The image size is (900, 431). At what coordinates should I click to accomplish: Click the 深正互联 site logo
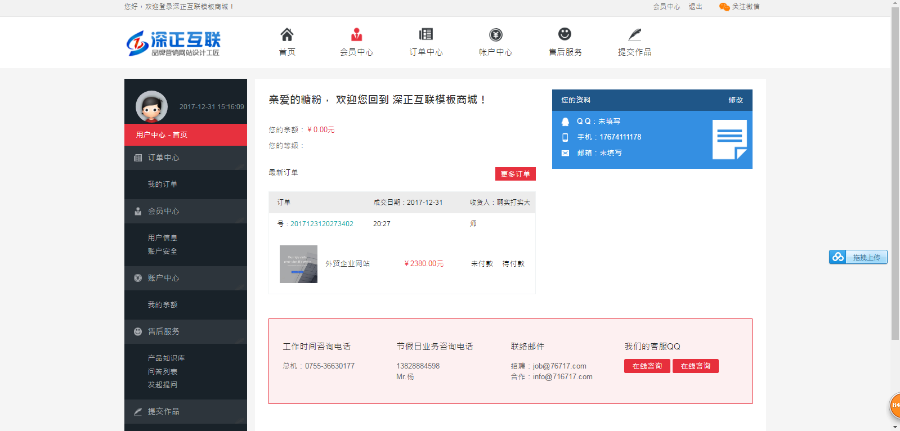pos(173,43)
